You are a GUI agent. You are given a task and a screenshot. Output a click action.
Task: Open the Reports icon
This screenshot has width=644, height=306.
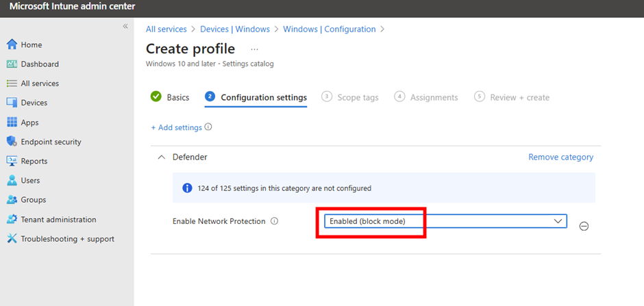[12, 161]
